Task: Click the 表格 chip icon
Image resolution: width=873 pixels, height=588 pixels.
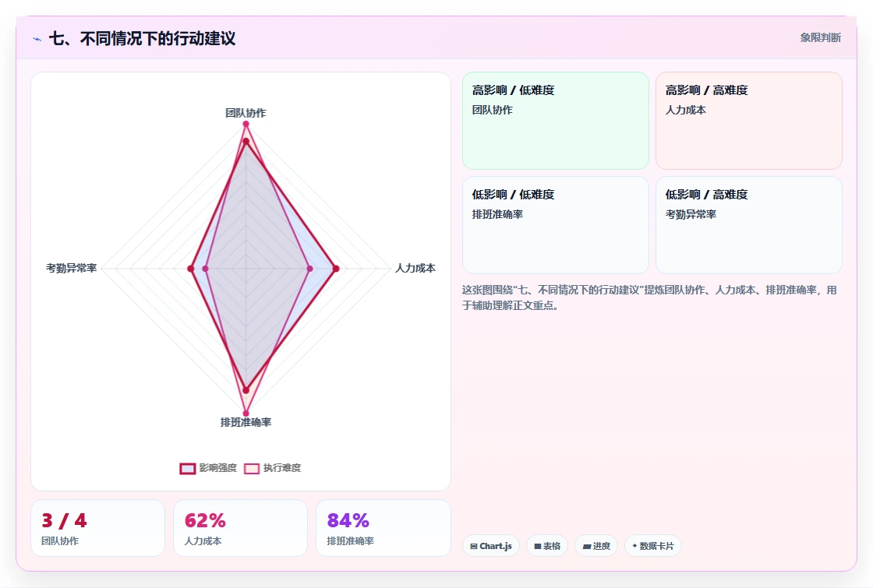Action: [538, 546]
